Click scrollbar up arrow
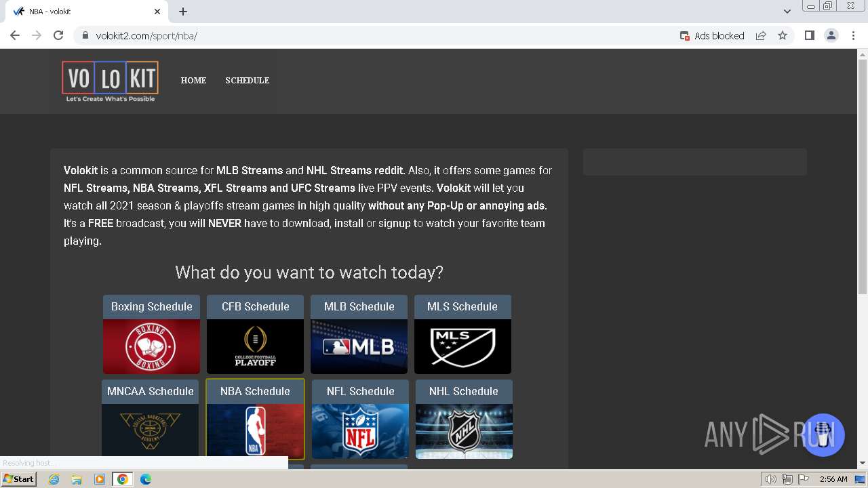 tap(863, 54)
